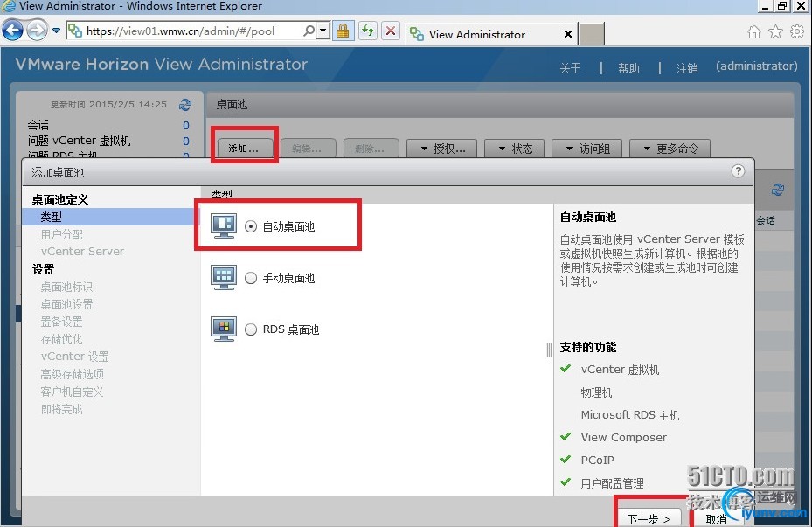Click the red stop loading icon
This screenshot has height=527, width=812.
point(391,31)
